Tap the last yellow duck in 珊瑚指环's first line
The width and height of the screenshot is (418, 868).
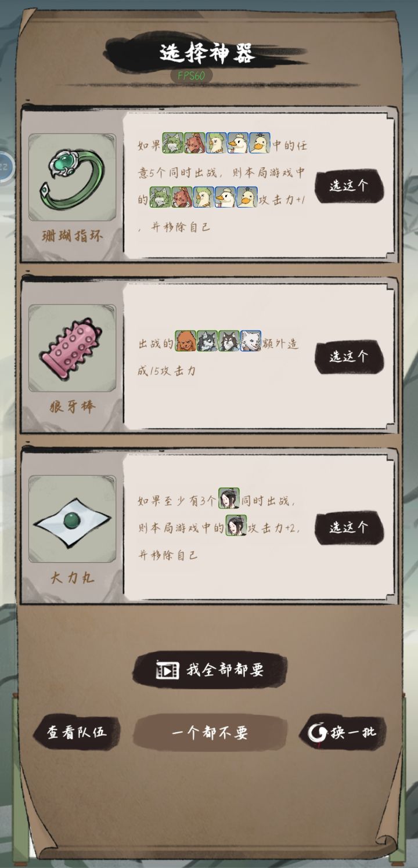(260, 143)
